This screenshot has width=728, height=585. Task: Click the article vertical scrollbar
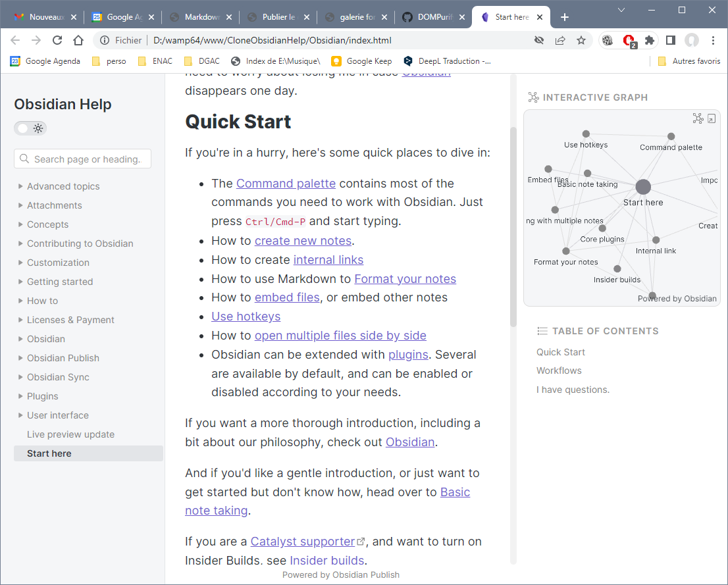513,227
